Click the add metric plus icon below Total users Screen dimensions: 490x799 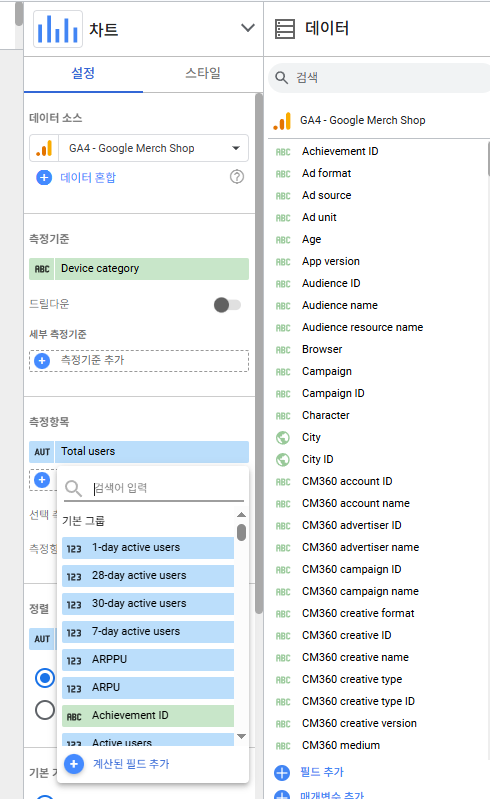[42, 480]
